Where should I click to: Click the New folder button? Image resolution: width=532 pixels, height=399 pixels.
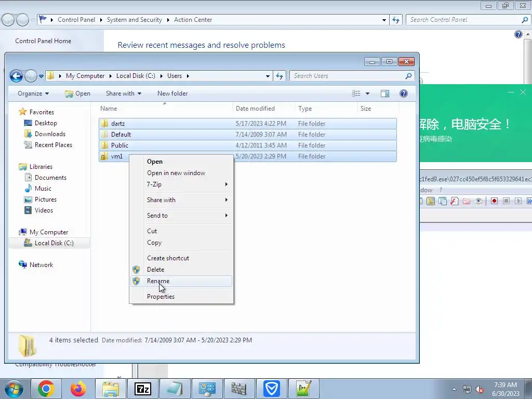click(x=172, y=94)
